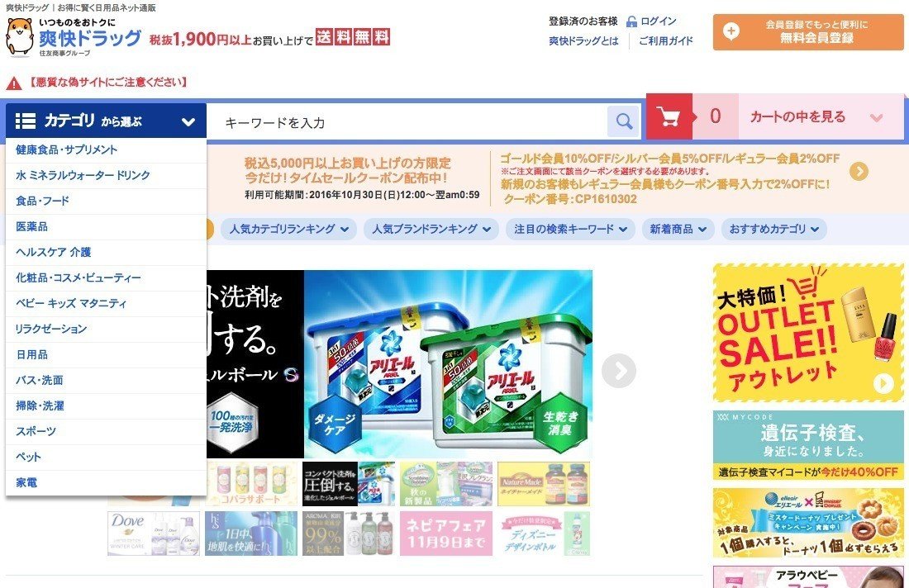The image size is (909, 588).
Task: Click the hamster mascot logo
Action: pos(19,37)
